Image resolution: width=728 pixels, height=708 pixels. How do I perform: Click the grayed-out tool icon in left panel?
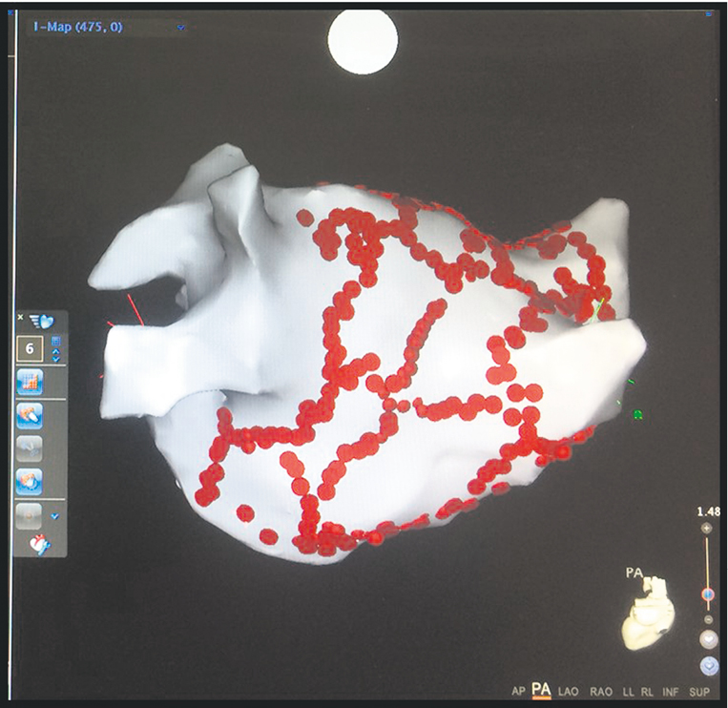[x=30, y=448]
